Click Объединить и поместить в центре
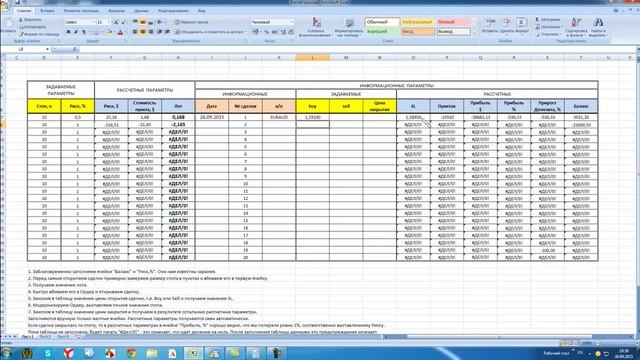This screenshot has width=640, height=360. pyautogui.click(x=210, y=32)
